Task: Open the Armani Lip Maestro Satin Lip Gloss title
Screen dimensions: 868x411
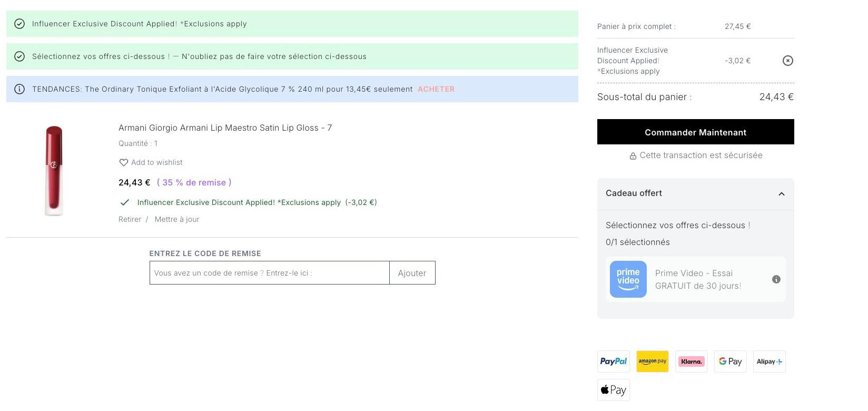Action: tap(225, 128)
